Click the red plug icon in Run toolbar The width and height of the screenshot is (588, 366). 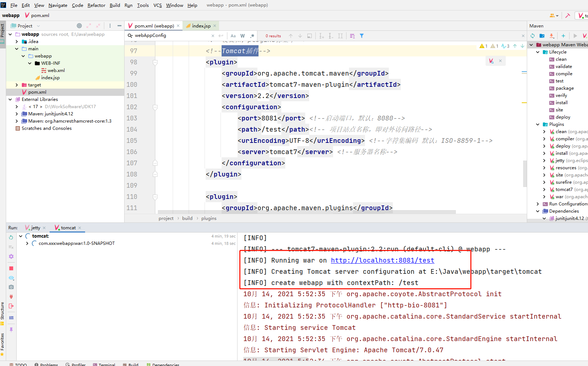coord(11,297)
